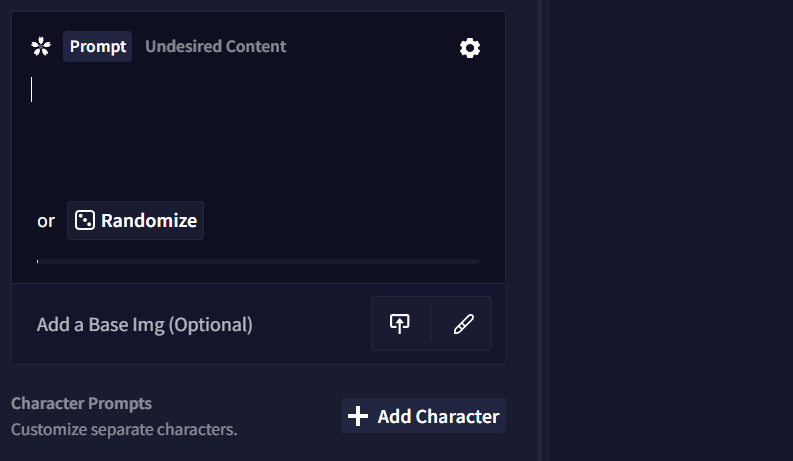Click the separator between upload and pen icons
Image resolution: width=793 pixels, height=461 pixels.
[x=431, y=324]
